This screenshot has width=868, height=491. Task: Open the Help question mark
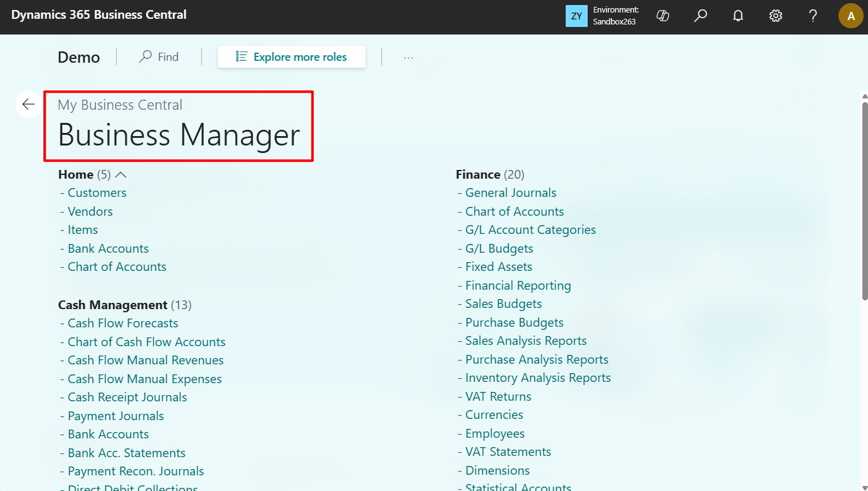point(813,16)
